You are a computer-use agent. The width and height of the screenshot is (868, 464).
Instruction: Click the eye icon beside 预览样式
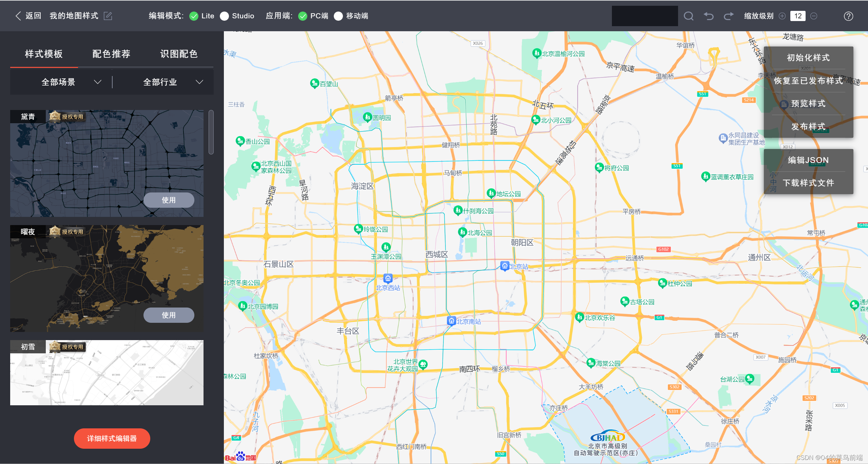tap(784, 104)
